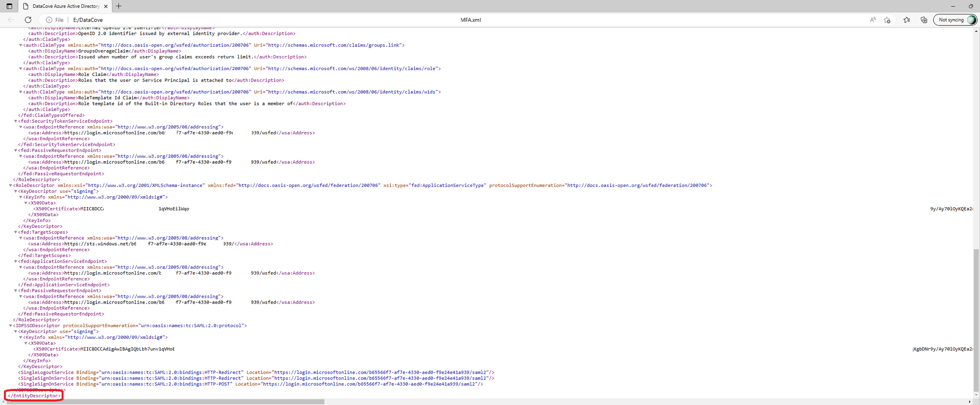Image resolution: width=980 pixels, height=405 pixels.
Task: Click the site information icon beside File
Action: (x=49, y=20)
